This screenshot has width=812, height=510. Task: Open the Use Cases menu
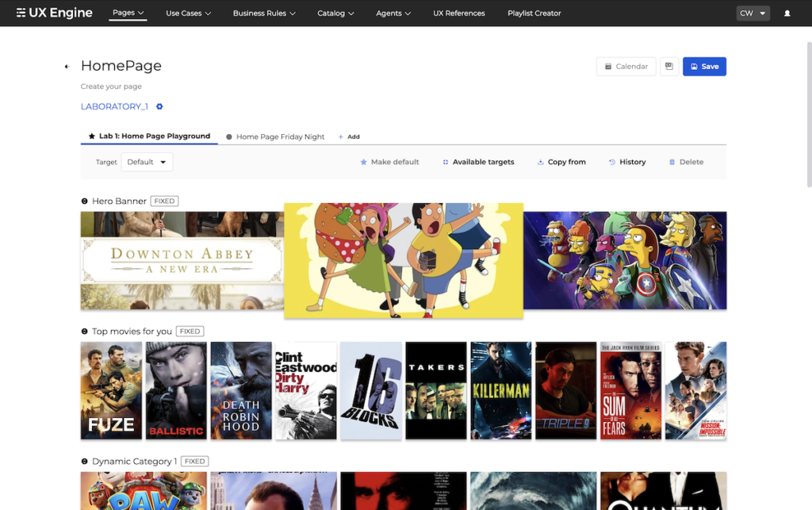click(189, 13)
